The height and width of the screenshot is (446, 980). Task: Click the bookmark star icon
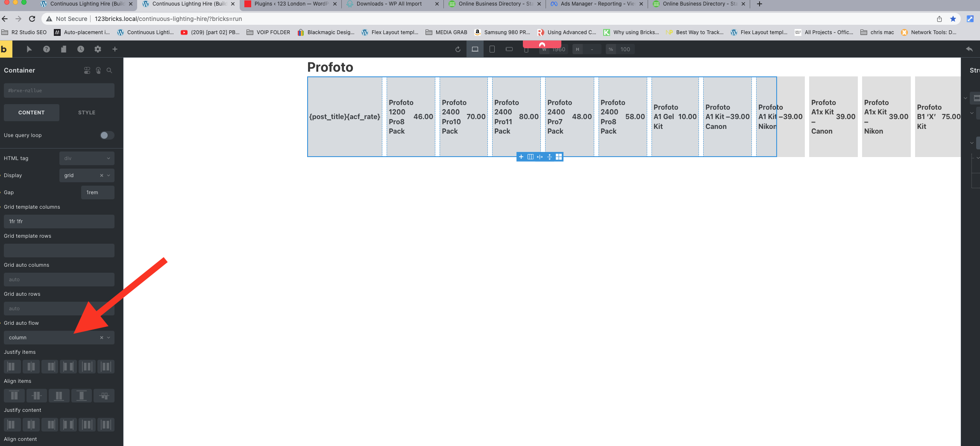coord(953,19)
